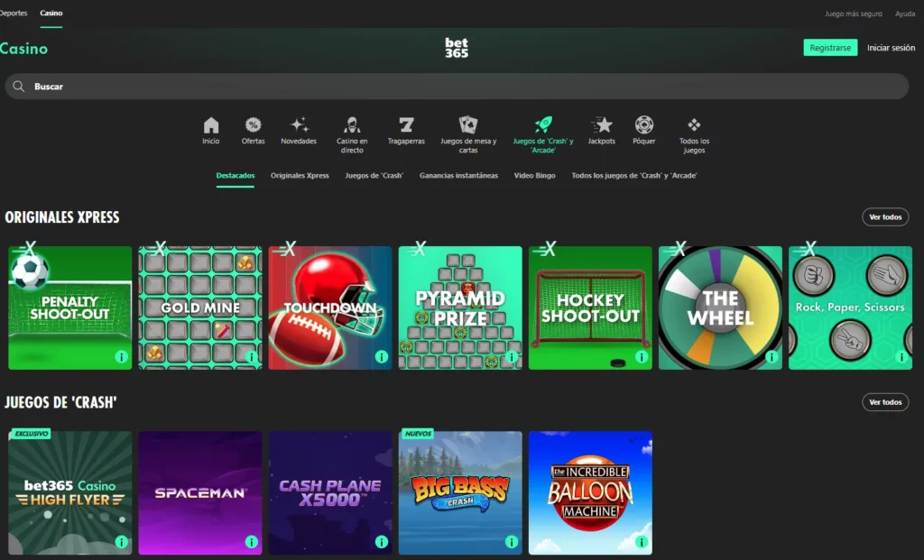Show info for Incredible Balloon Machine
The image size is (924, 560).
pyautogui.click(x=642, y=542)
